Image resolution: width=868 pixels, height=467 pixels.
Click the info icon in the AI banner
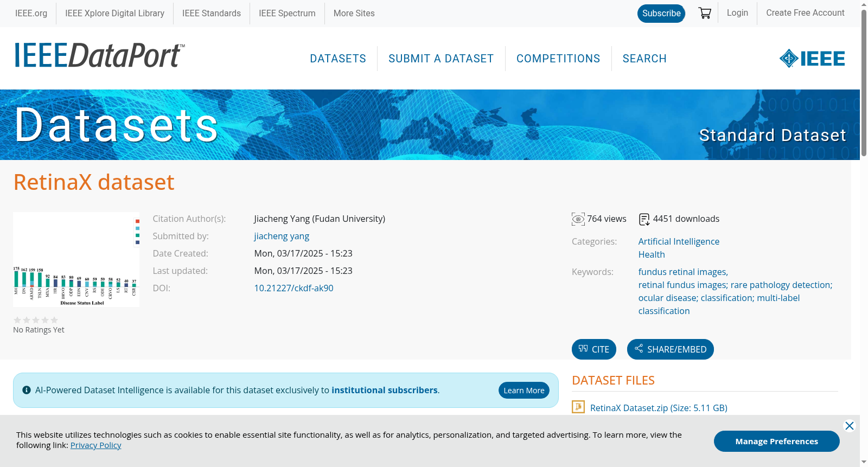pos(27,390)
